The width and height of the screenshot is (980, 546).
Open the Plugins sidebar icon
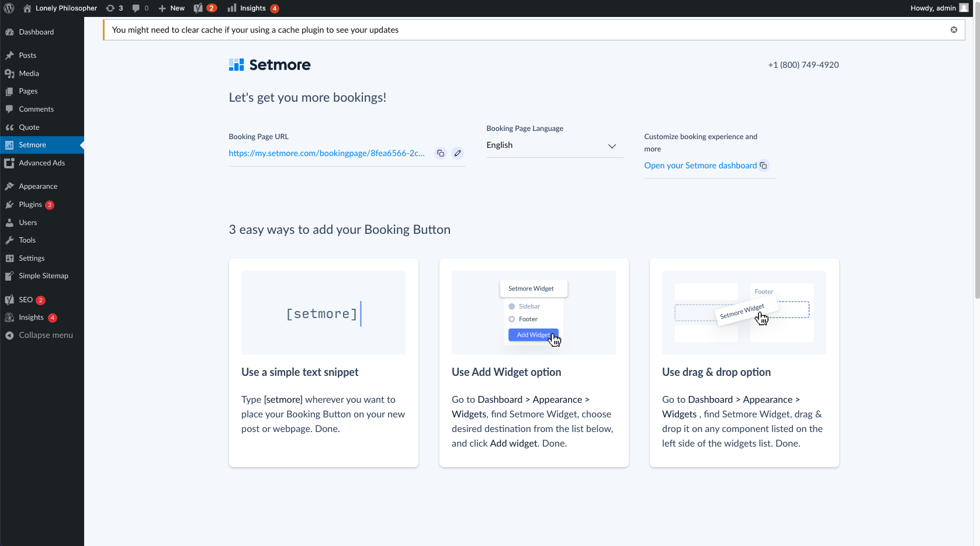[9, 205]
